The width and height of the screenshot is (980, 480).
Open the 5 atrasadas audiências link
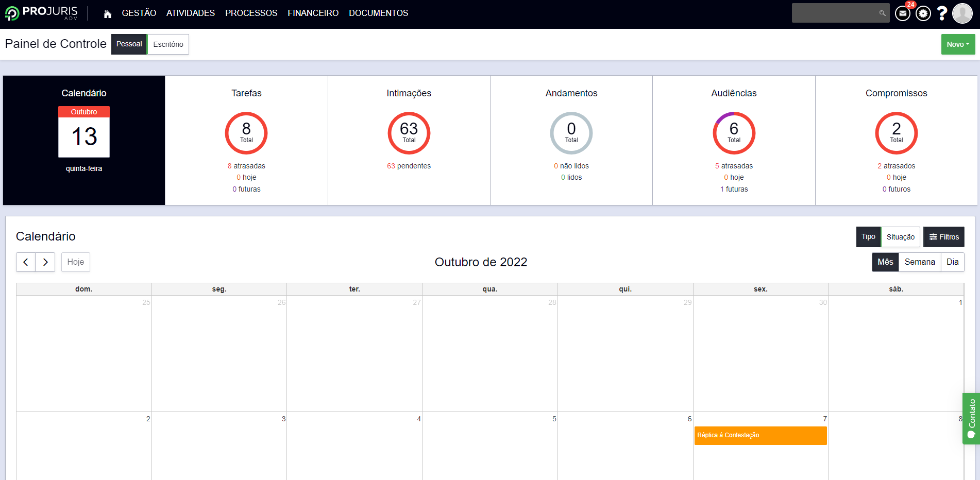(734, 166)
